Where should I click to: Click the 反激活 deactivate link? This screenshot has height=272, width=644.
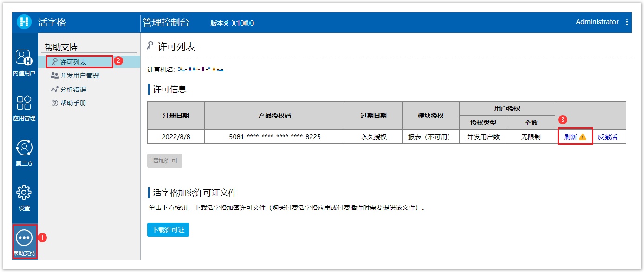tap(607, 137)
